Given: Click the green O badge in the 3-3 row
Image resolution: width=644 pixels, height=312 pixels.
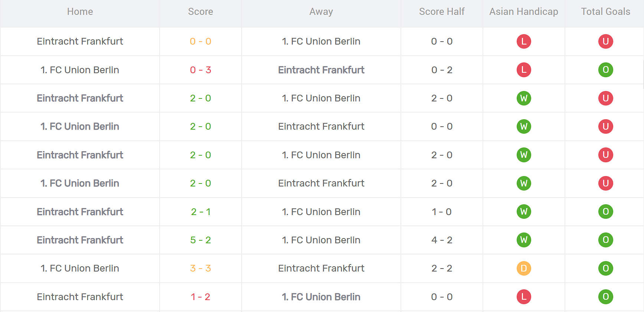Looking at the screenshot, I should (x=605, y=268).
